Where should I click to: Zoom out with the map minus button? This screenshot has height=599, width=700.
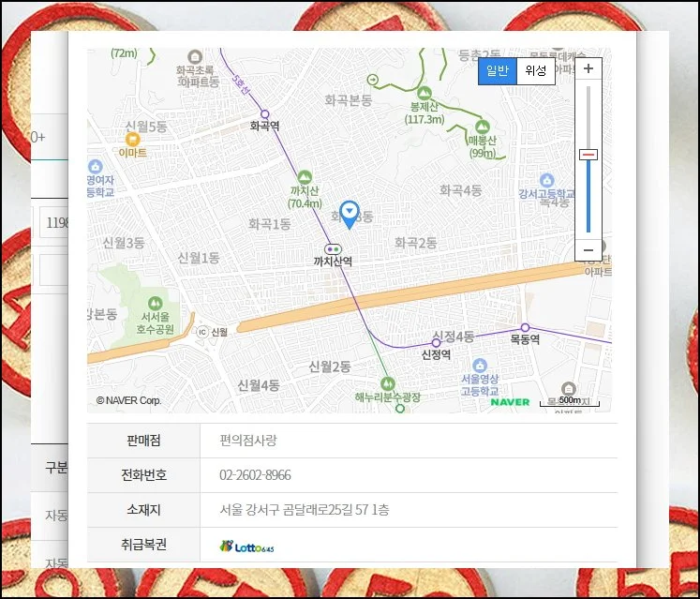tap(588, 250)
